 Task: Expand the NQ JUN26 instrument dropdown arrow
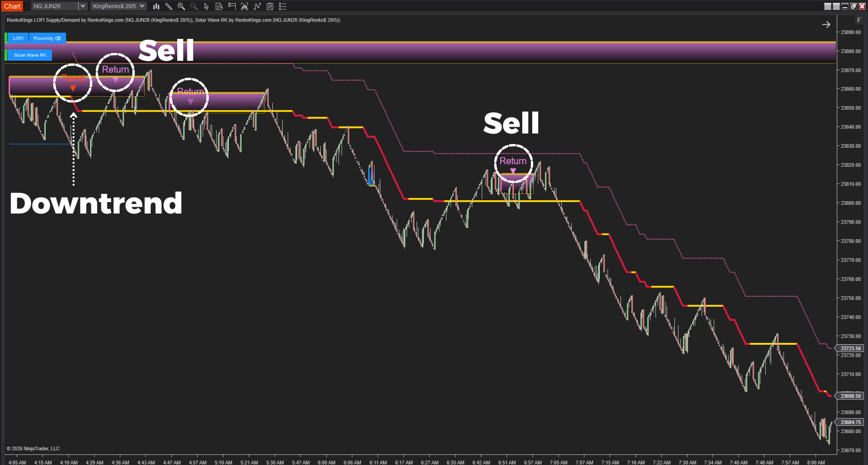(x=82, y=6)
